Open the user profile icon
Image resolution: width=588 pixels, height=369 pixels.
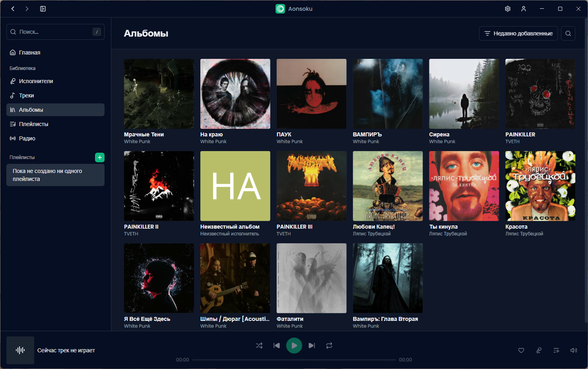point(524,9)
